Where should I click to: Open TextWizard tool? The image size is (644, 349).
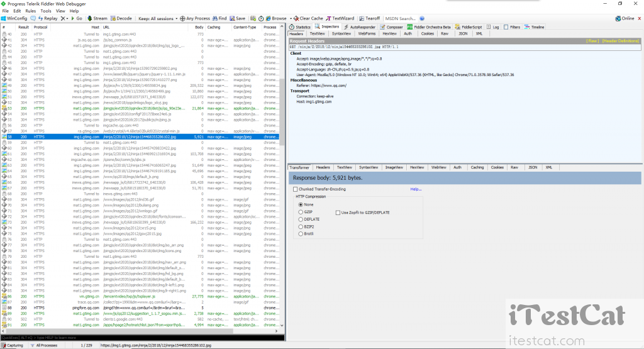pyautogui.click(x=340, y=18)
